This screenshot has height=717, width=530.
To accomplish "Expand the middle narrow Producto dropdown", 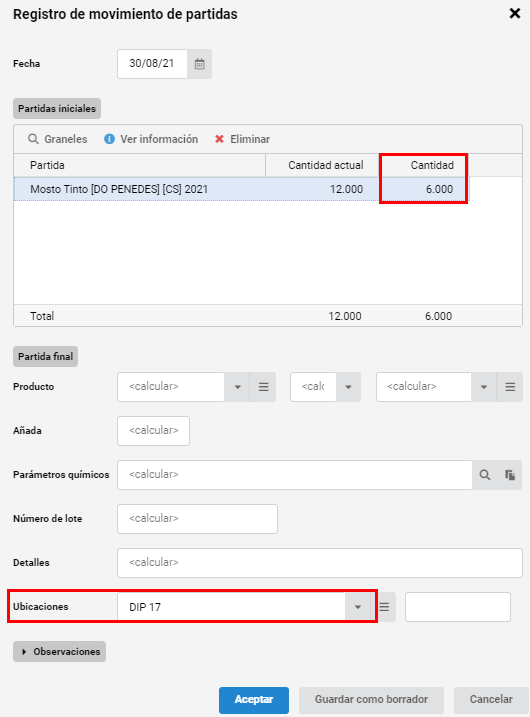I will pos(348,387).
